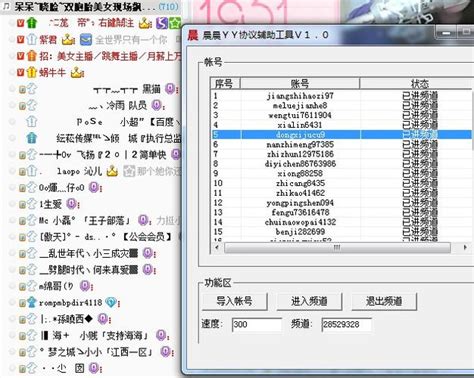Select account row fengu73616478
The image size is (474, 378).
341,212
